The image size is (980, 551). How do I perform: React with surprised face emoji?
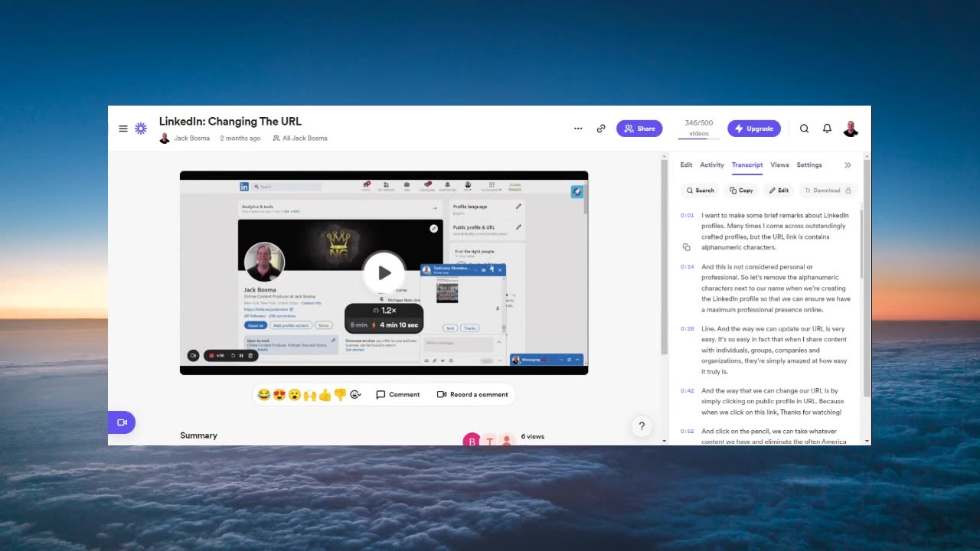294,395
